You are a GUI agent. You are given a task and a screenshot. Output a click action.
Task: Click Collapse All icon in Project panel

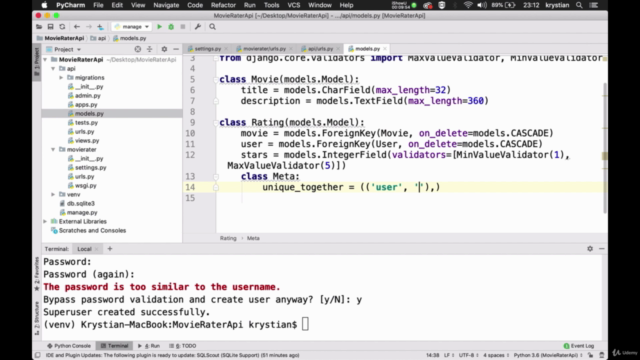pos(149,49)
